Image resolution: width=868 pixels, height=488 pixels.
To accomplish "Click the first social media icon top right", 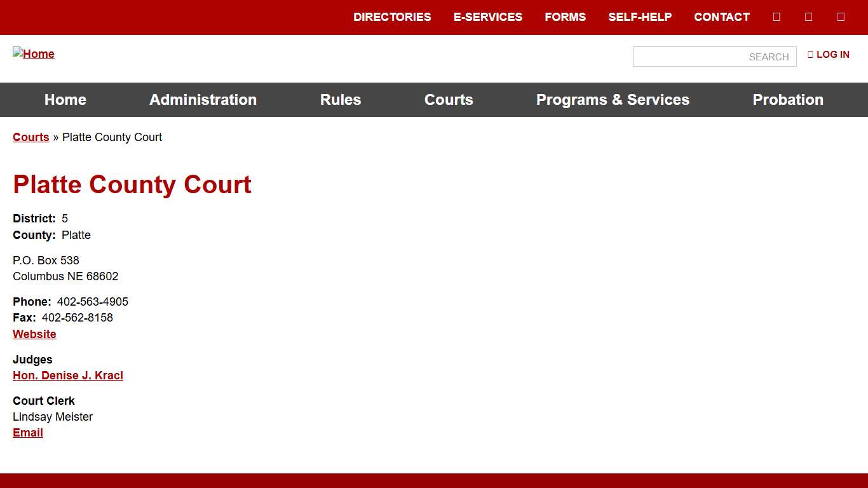I will [776, 17].
